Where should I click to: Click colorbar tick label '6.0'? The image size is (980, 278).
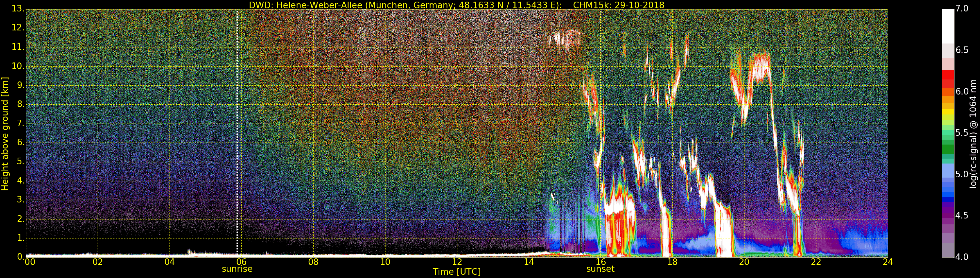962,91
